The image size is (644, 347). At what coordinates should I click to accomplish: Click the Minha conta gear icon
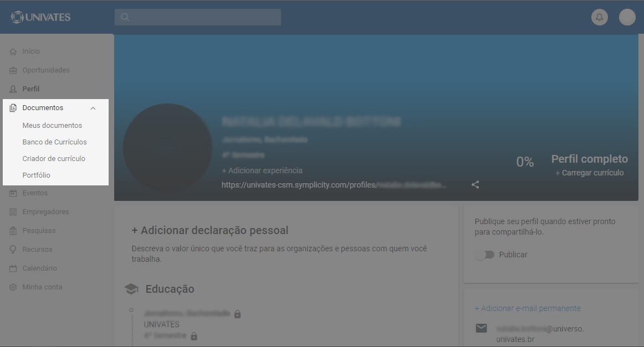click(x=13, y=287)
